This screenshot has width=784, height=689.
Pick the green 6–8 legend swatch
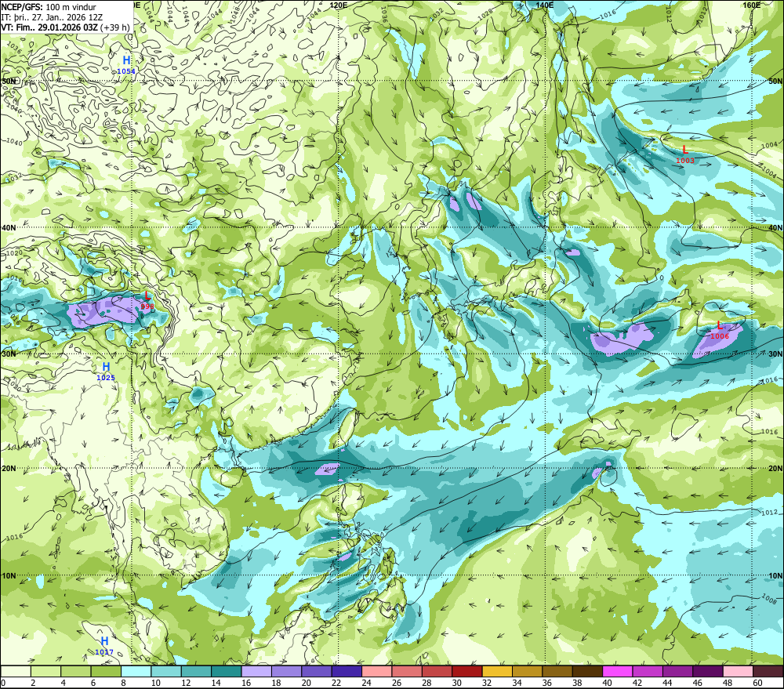(106, 671)
